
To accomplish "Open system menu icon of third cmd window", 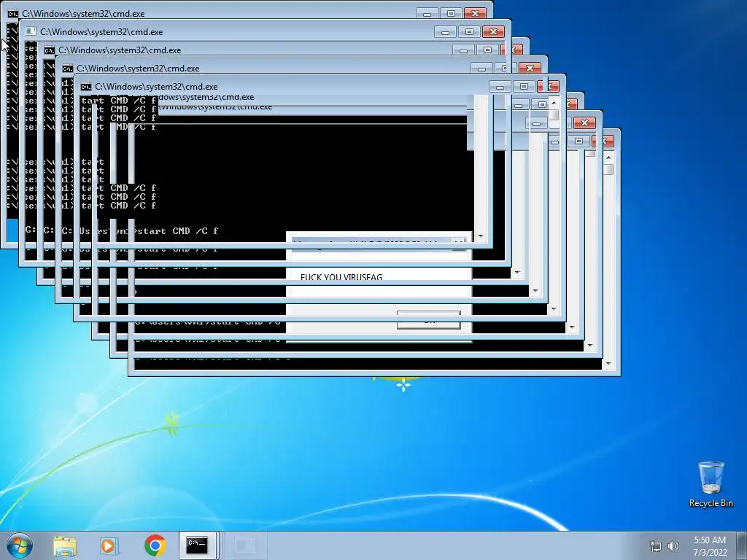I will tap(49, 50).
